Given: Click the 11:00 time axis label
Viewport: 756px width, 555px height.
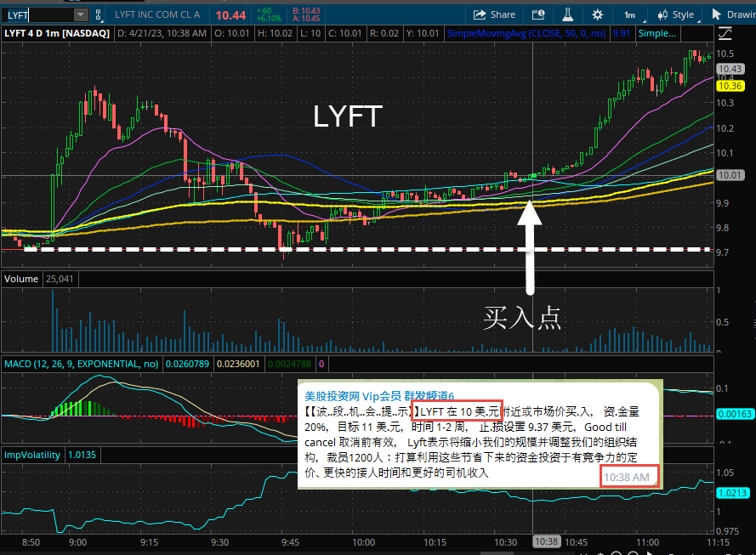Looking at the screenshot, I should [x=647, y=542].
